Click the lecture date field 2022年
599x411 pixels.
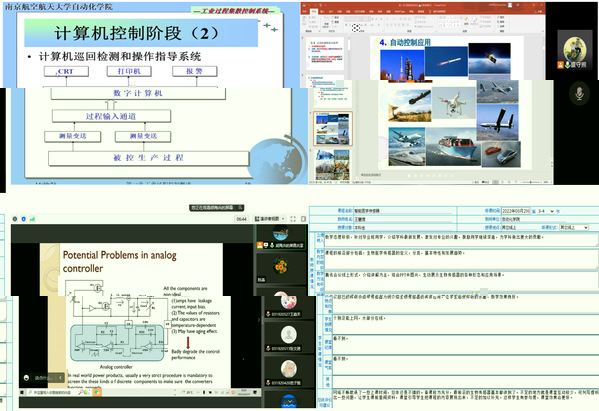point(516,211)
